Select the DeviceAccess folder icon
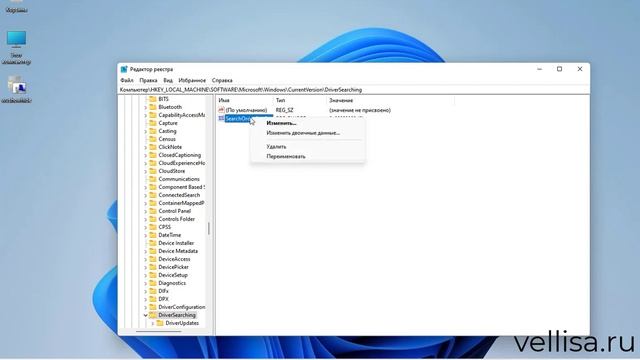The width and height of the screenshot is (640, 360). pos(153,259)
